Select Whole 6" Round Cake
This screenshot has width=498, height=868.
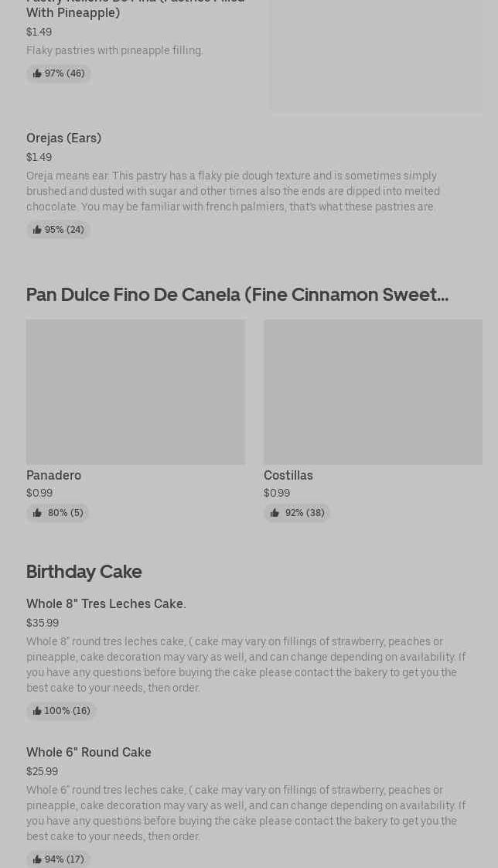(89, 753)
